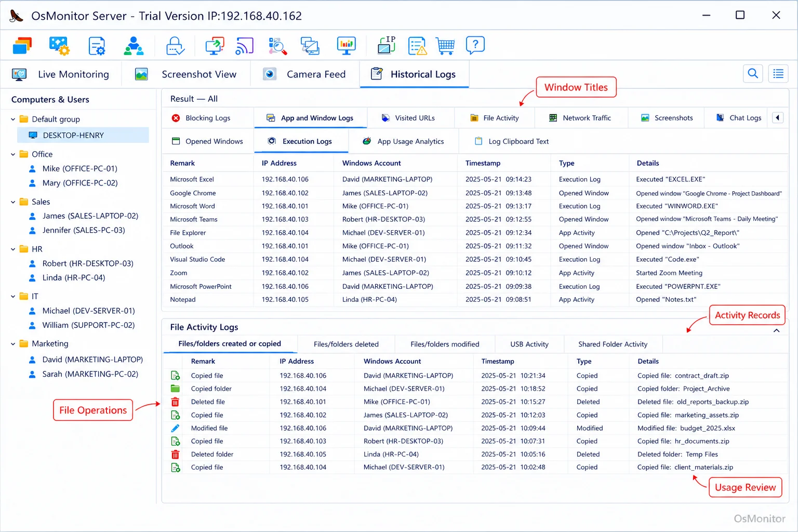This screenshot has height=532, width=798.
Task: Open the user groups toolbar icon
Action: 134,46
